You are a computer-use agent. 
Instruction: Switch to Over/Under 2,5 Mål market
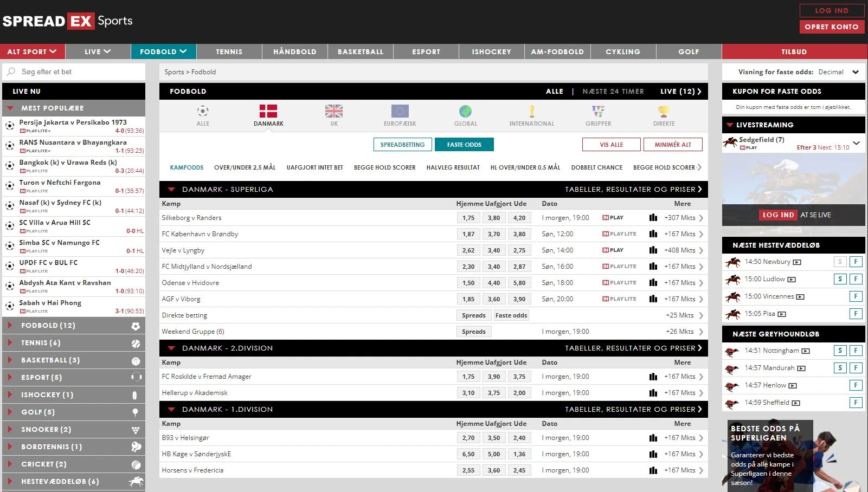(245, 167)
